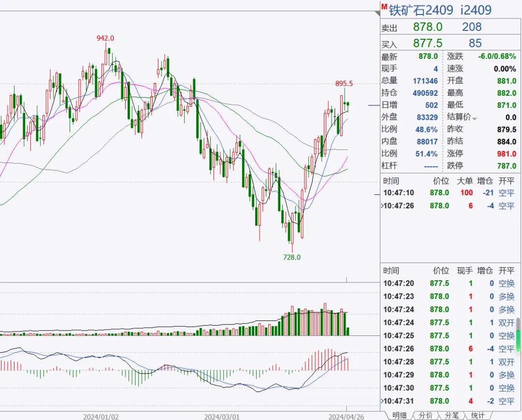This screenshot has height=420, width=522.
Task: Click the 大单 column header
Action: 465,181
